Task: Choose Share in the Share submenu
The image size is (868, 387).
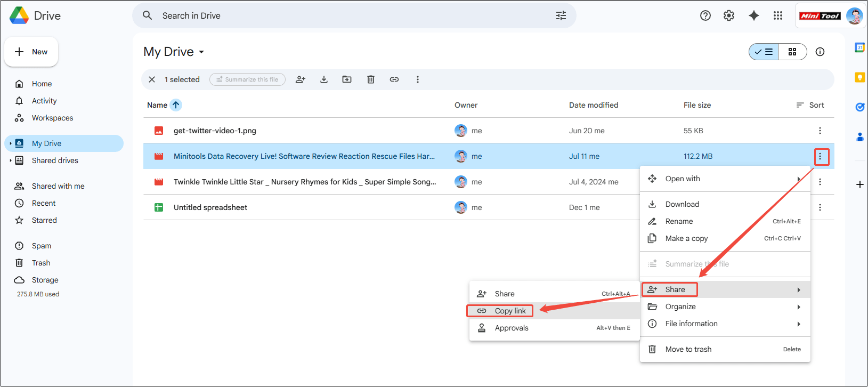Action: tap(555, 294)
